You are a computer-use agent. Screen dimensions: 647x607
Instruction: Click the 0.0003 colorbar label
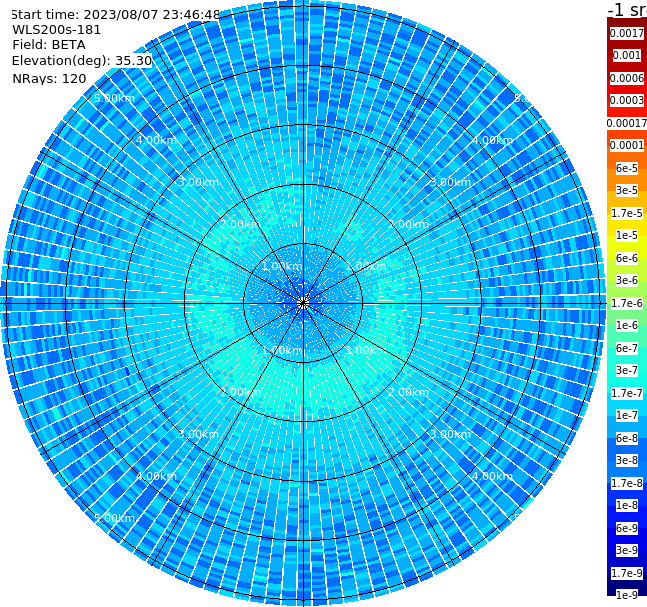(627, 100)
